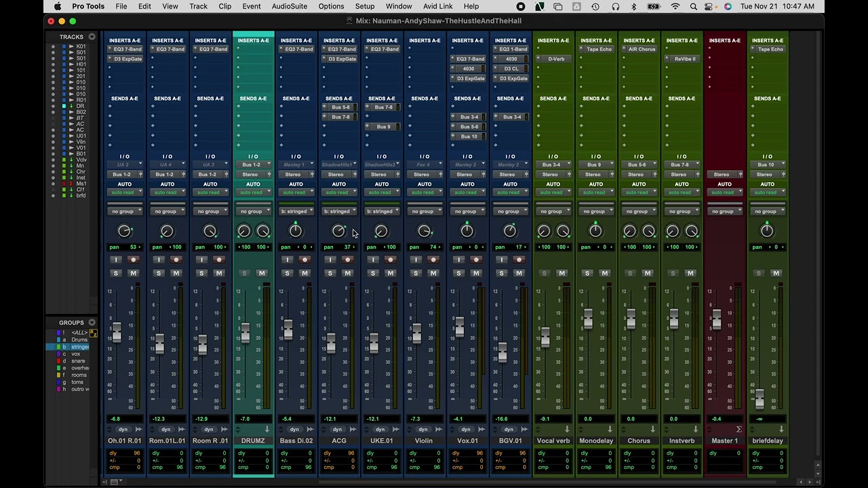Adjust pan knob on Oh.01 R.01 track

click(125, 232)
